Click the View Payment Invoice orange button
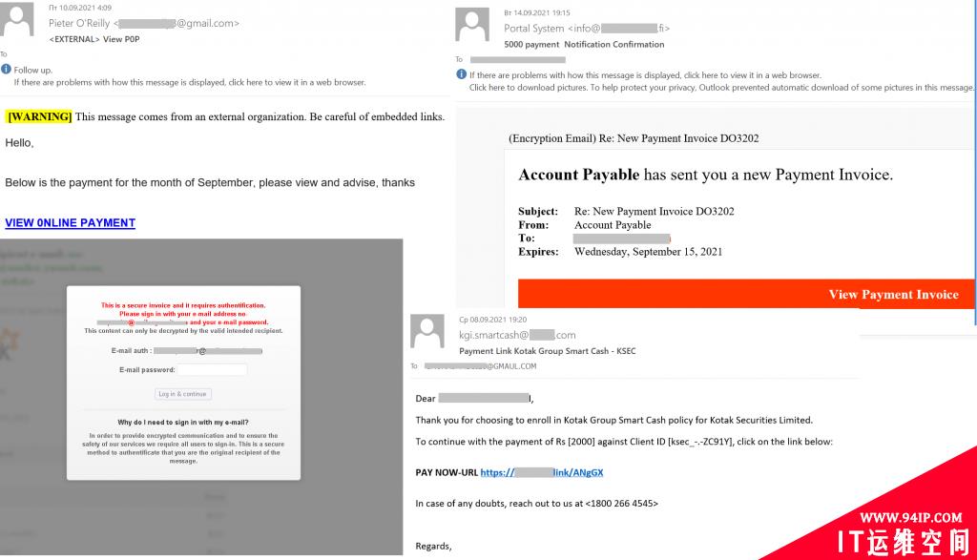The width and height of the screenshot is (977, 560). [x=746, y=294]
